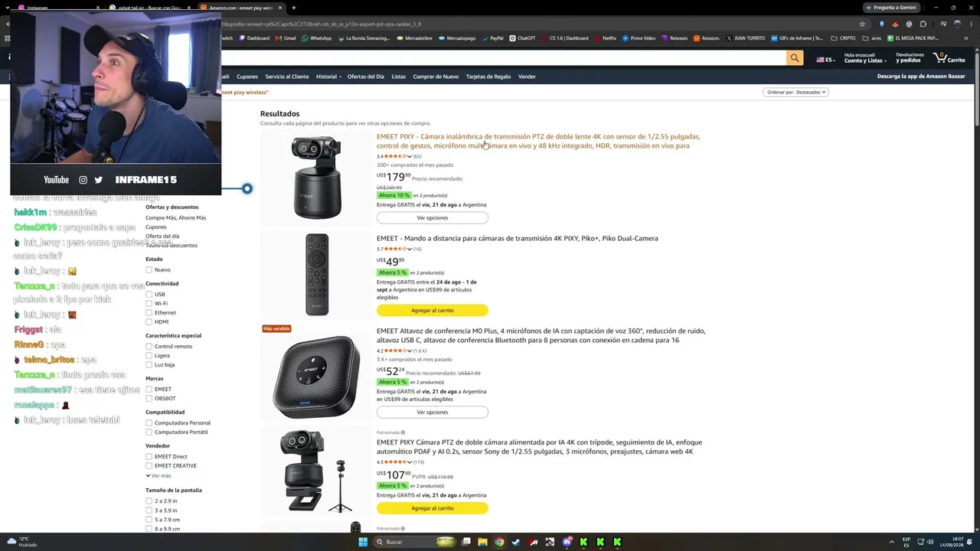Add the EMEET PIXY tripod camera to cart
This screenshot has width=980, height=551.
tap(433, 509)
